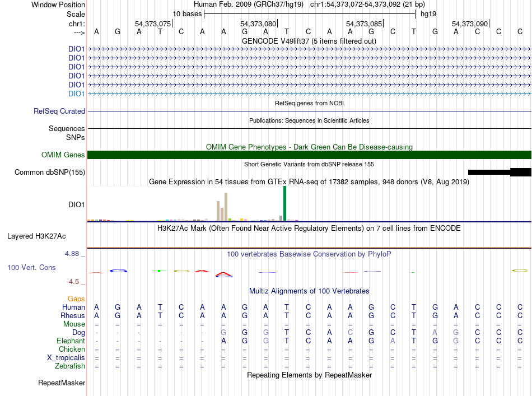Screen dimensions: 532x396
Task: Click the orange Gaps label
Action: (x=76, y=299)
